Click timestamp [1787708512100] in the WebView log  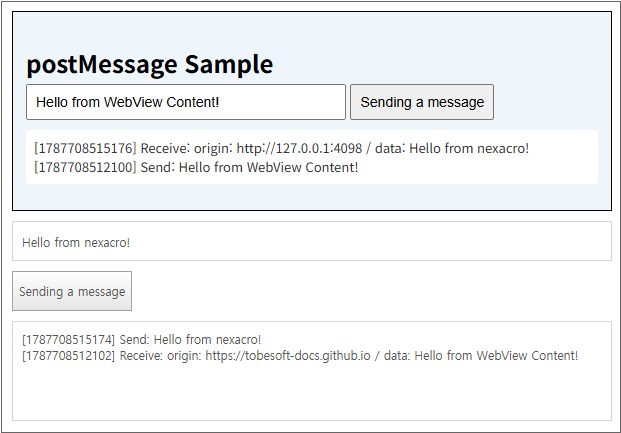click(85, 167)
